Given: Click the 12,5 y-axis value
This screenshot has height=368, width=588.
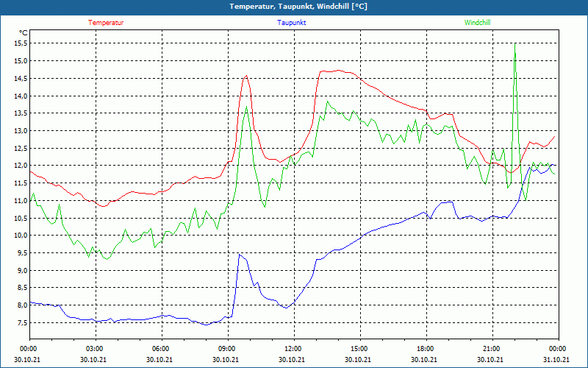Looking at the screenshot, I should point(21,149).
